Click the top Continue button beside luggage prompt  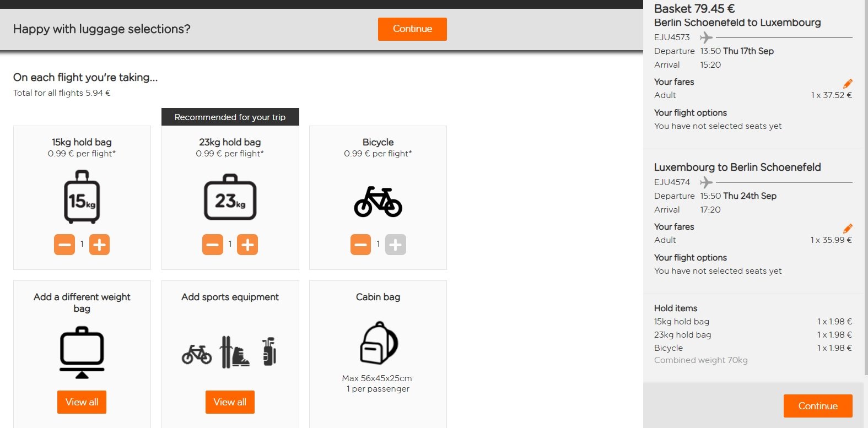tap(412, 29)
